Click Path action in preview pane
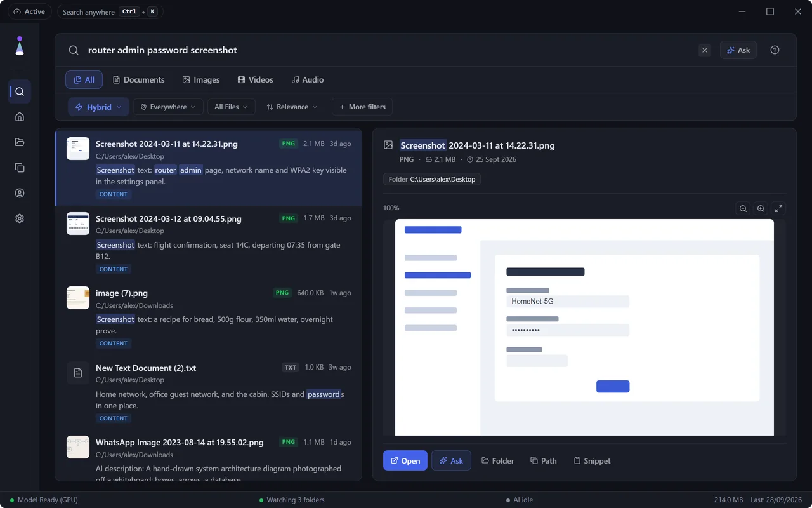 (543, 460)
